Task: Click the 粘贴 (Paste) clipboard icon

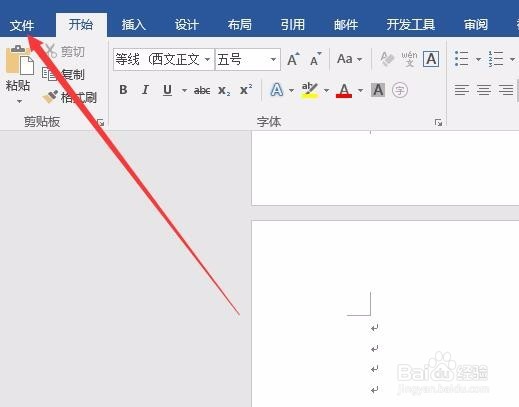Action: [19, 61]
